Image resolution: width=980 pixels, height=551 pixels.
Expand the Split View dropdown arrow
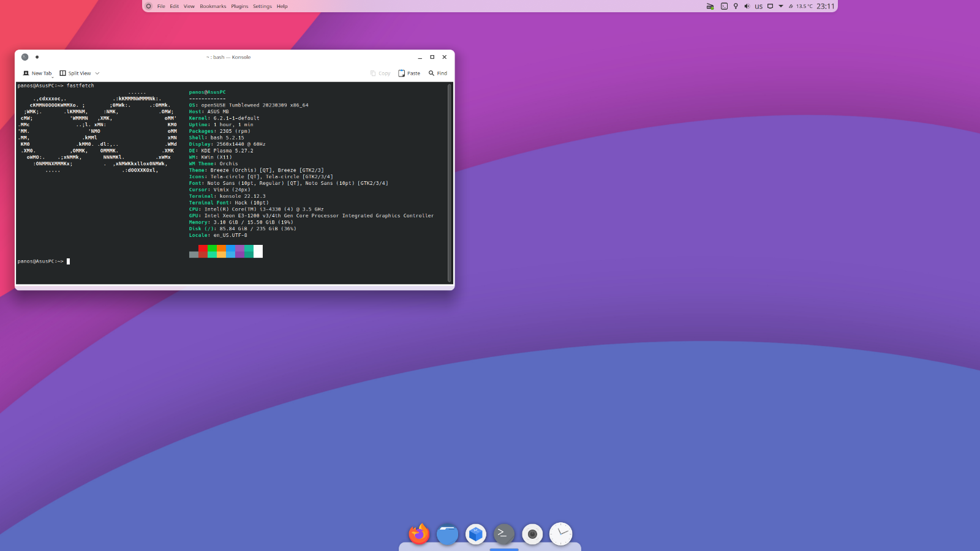(x=97, y=73)
